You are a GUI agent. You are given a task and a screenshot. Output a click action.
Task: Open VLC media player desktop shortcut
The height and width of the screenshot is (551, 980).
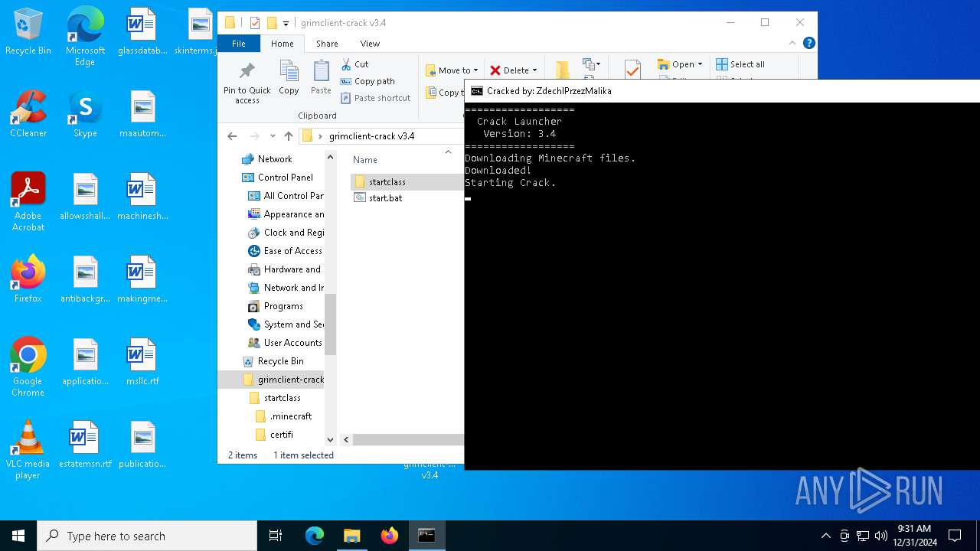pyautogui.click(x=28, y=450)
